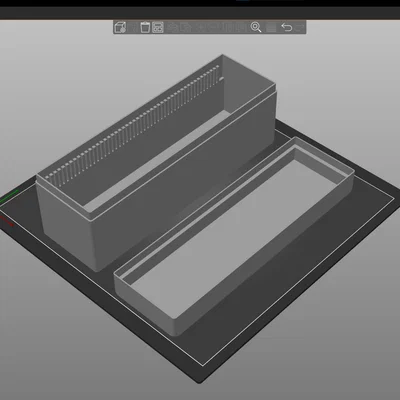The height and width of the screenshot is (400, 400).
Task: Click the dimmed Paste icon in toolbar
Action: [186, 27]
